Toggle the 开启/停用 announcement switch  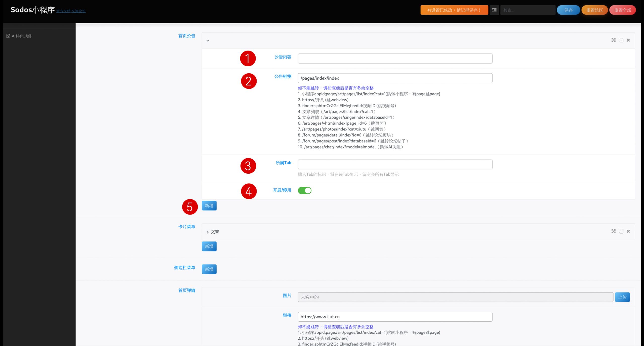point(304,190)
